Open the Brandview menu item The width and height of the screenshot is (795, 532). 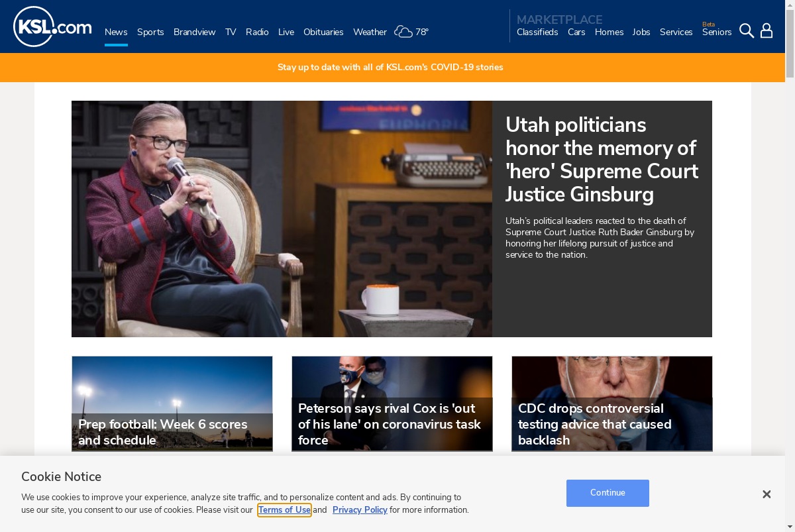tap(194, 32)
